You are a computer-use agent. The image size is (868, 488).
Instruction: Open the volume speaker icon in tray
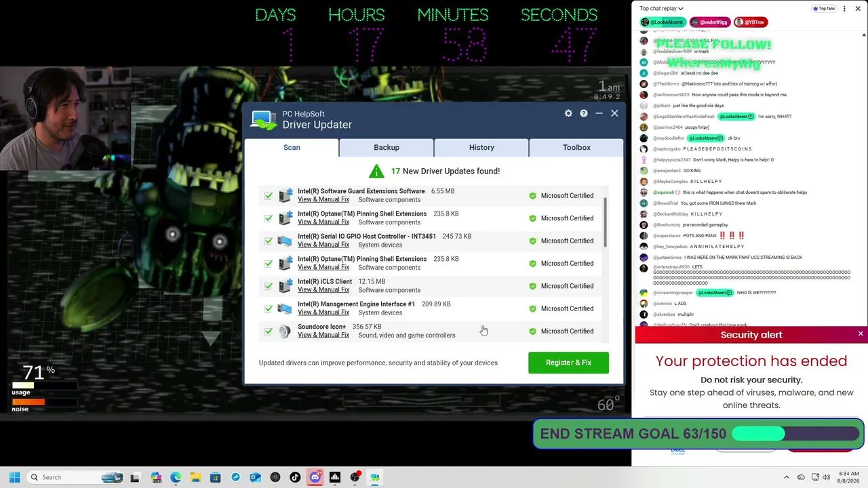click(x=827, y=477)
